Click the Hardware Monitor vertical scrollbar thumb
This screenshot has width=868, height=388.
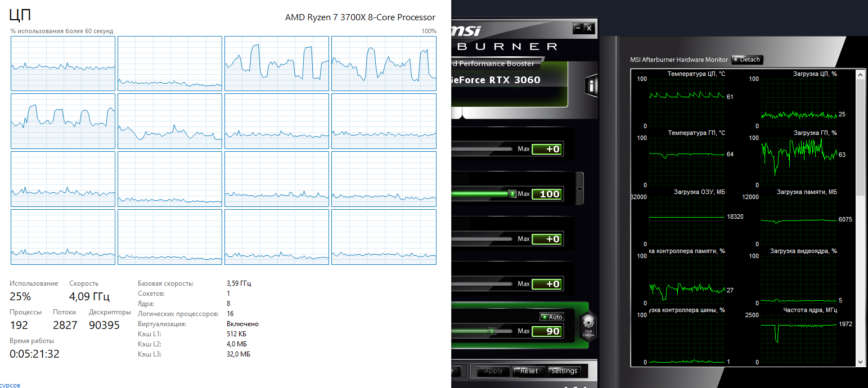(860, 138)
